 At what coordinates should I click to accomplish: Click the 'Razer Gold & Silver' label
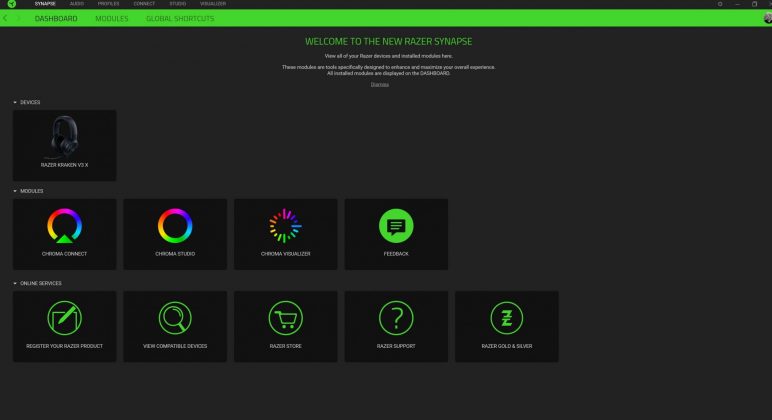pos(507,346)
